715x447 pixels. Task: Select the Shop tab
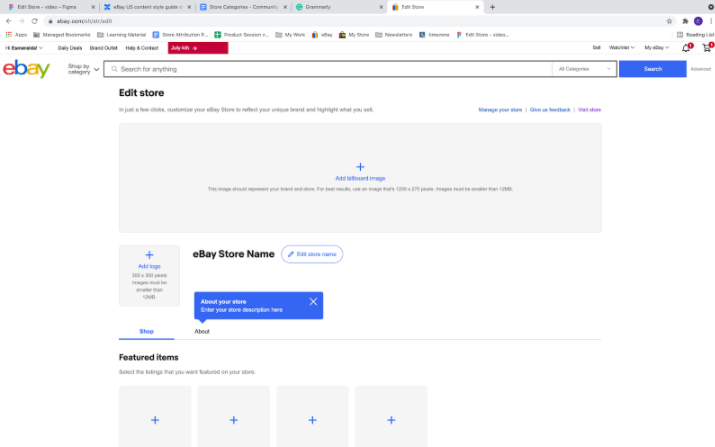point(146,331)
